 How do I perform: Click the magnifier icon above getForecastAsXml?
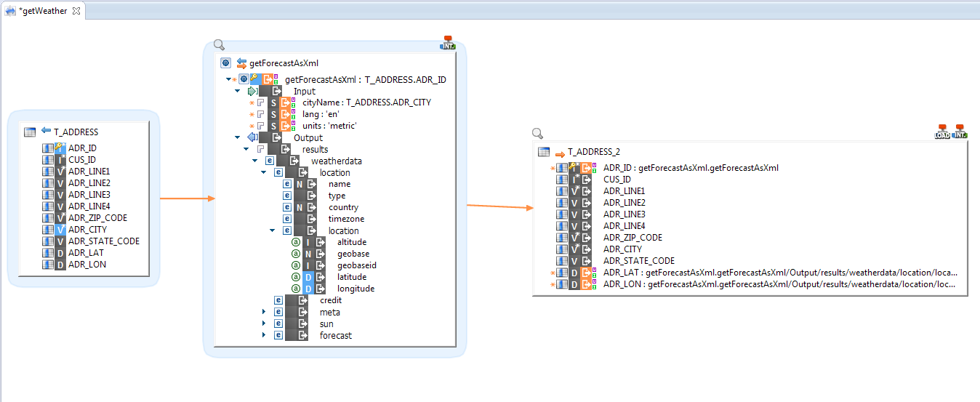click(x=219, y=45)
